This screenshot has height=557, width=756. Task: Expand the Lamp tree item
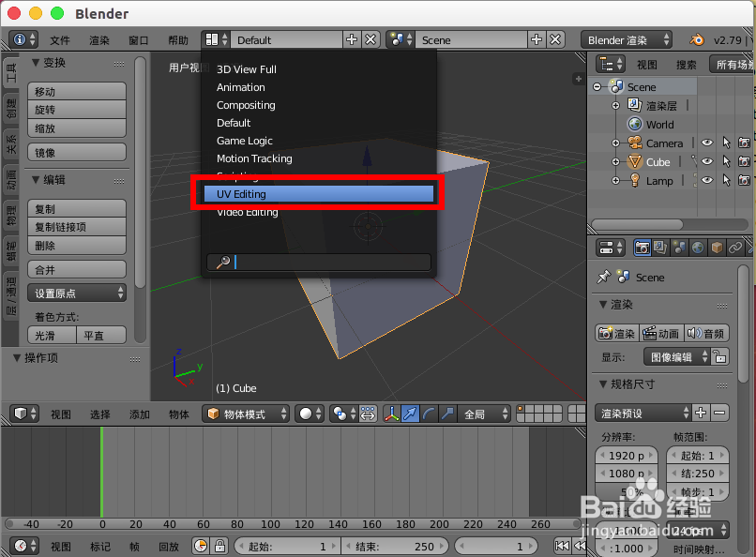(x=615, y=181)
